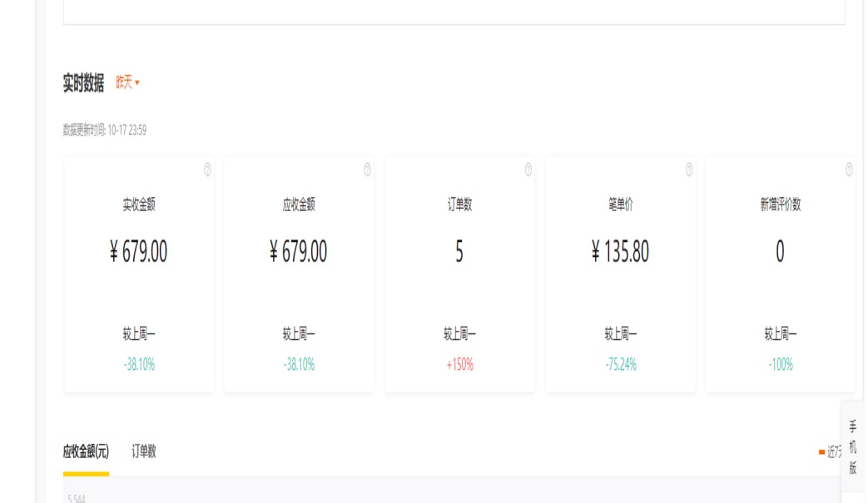Select the 订单数 tab below the cards
Screen dimensions: 868x503
point(144,451)
